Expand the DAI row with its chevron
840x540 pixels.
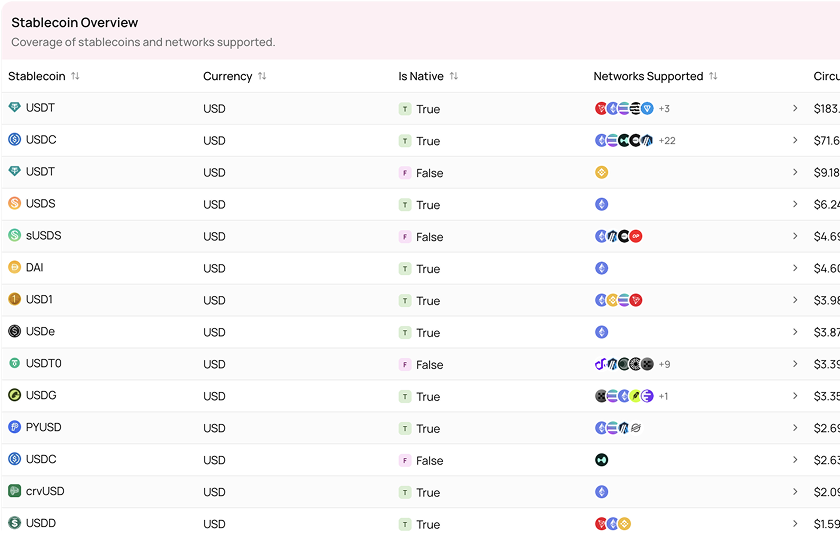[795, 268]
